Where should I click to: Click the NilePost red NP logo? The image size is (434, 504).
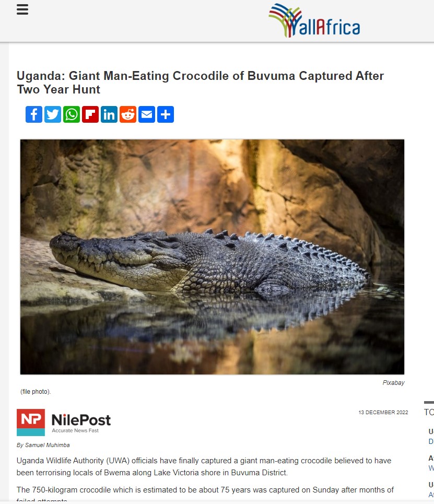pos(31,423)
